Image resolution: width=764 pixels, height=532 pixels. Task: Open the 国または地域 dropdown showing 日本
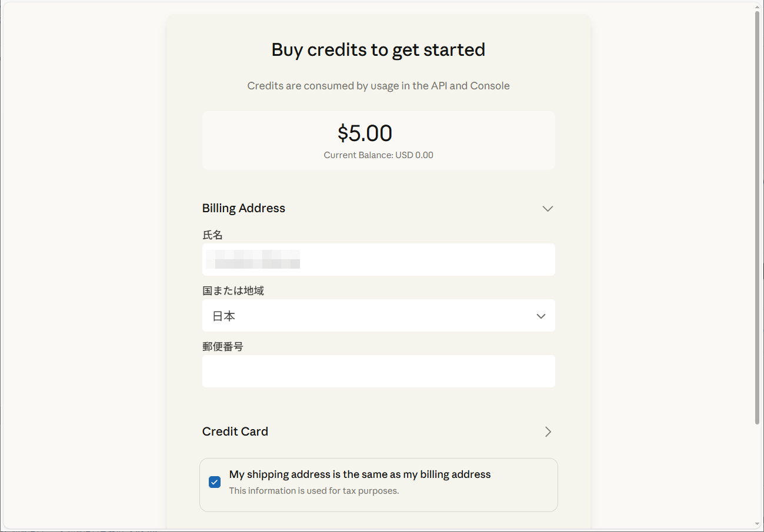(x=378, y=316)
